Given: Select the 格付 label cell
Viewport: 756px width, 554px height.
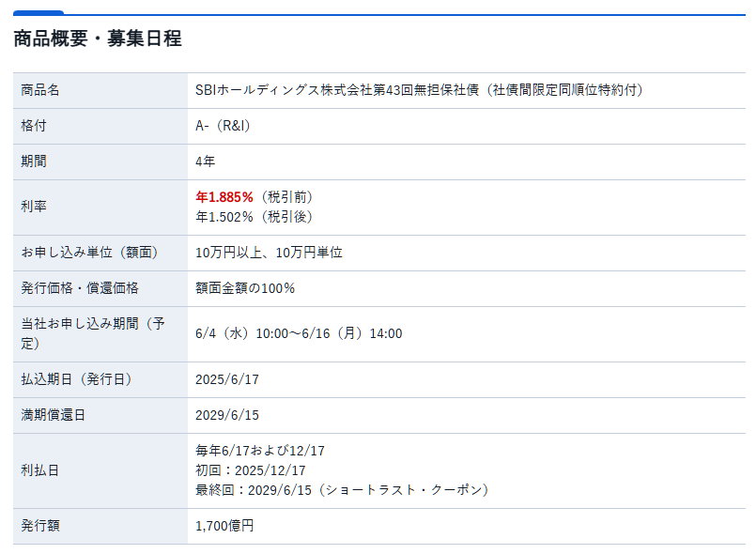Looking at the screenshot, I should tap(100, 126).
